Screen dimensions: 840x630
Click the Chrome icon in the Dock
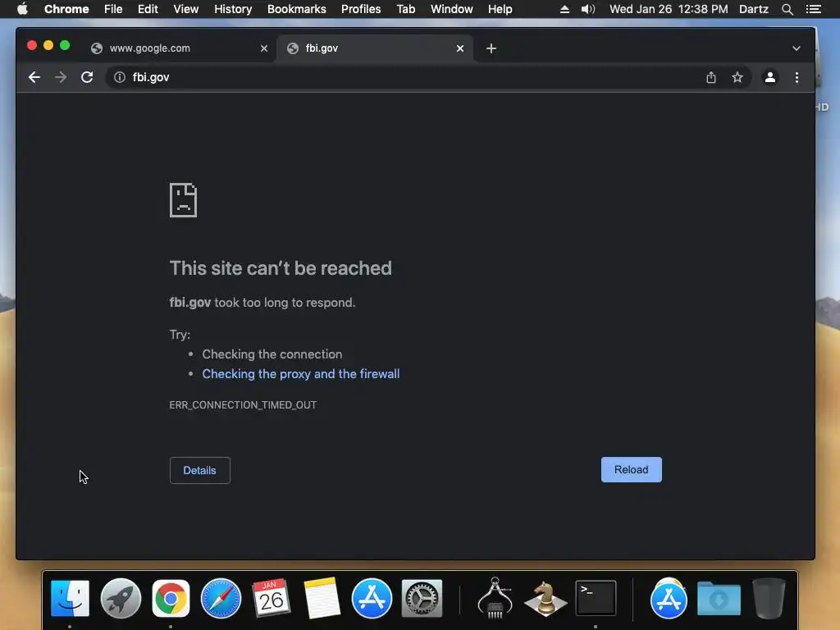171,598
